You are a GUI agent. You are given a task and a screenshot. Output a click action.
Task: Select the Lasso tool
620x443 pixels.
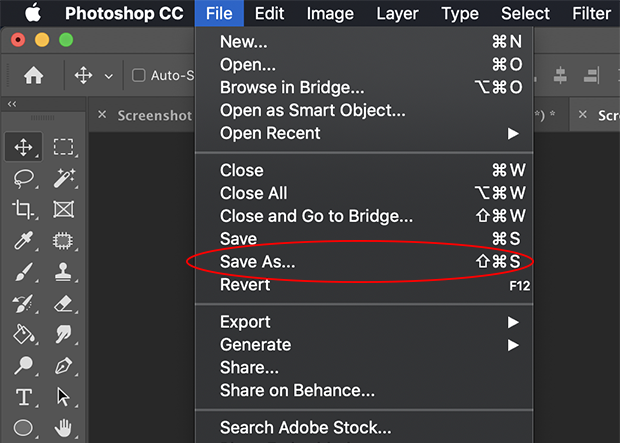tap(24, 179)
